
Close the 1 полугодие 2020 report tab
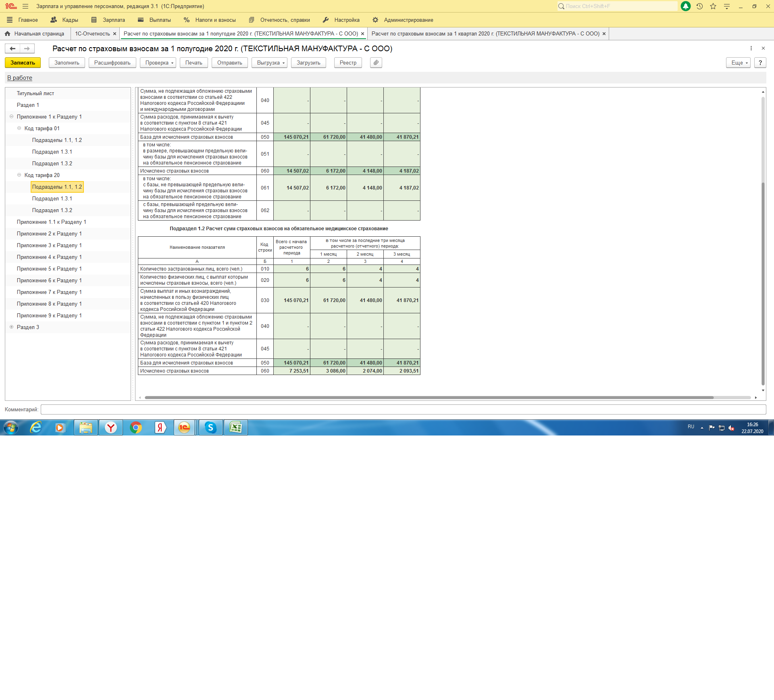click(362, 34)
